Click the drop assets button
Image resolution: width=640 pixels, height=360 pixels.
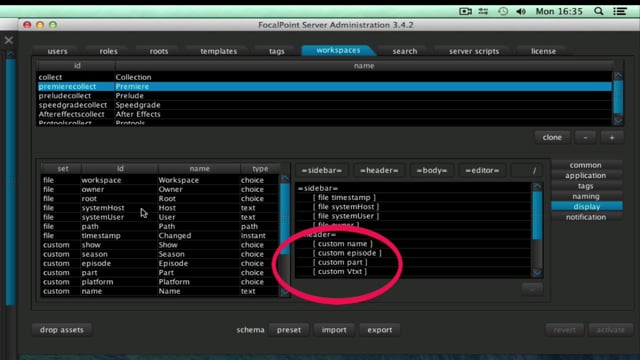62,330
